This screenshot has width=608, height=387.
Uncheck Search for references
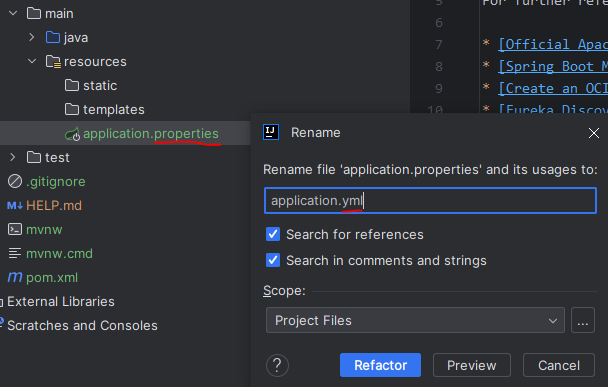point(273,234)
